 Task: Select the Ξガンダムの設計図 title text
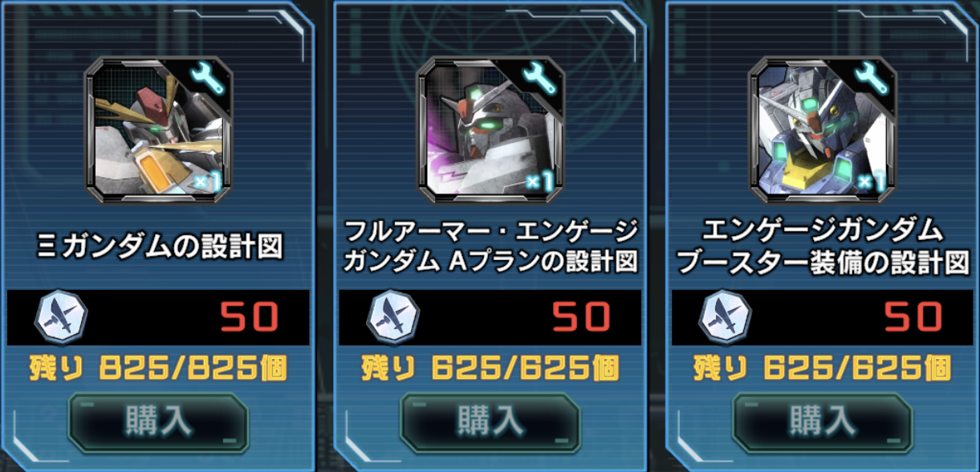160,247
